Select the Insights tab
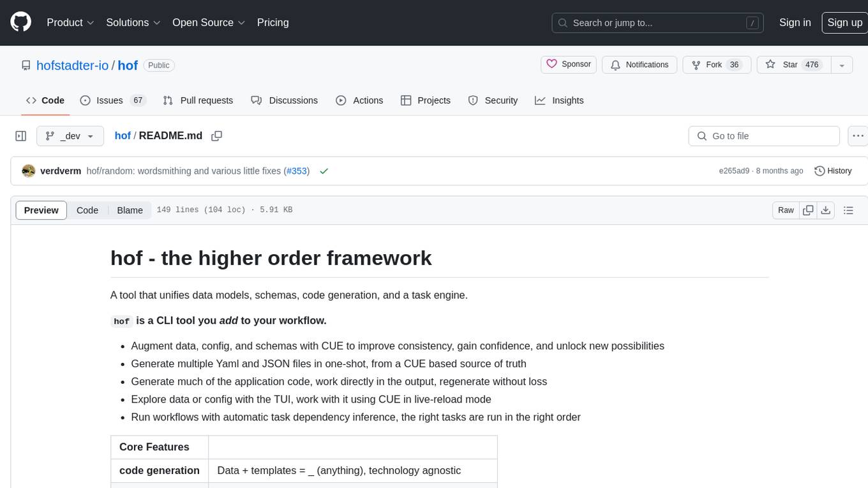Image resolution: width=868 pixels, height=488 pixels. (x=559, y=100)
